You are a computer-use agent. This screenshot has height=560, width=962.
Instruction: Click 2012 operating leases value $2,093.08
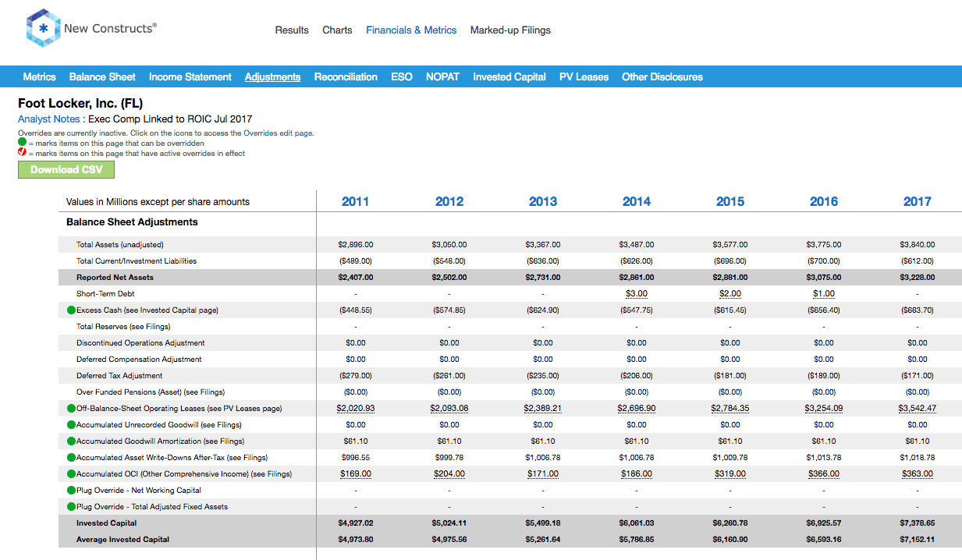[x=449, y=409]
